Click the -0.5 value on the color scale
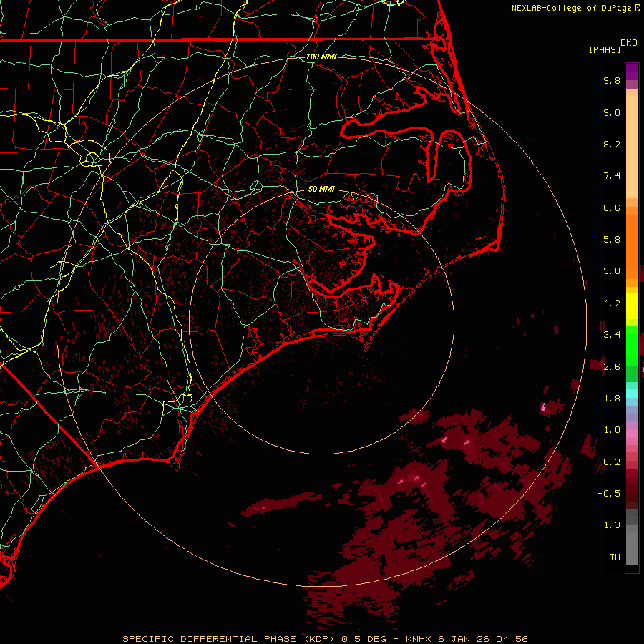Image resolution: width=644 pixels, height=644 pixels. coord(609,493)
